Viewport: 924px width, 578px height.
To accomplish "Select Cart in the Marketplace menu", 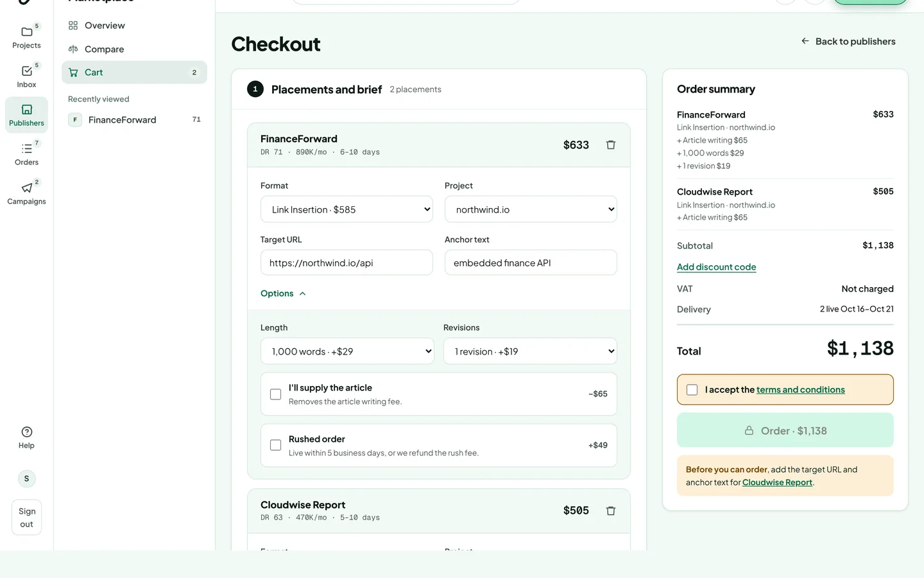I will click(x=134, y=73).
